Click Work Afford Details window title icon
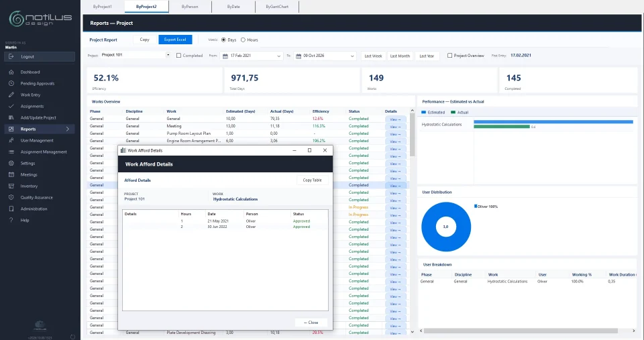644x340 pixels. [123, 150]
